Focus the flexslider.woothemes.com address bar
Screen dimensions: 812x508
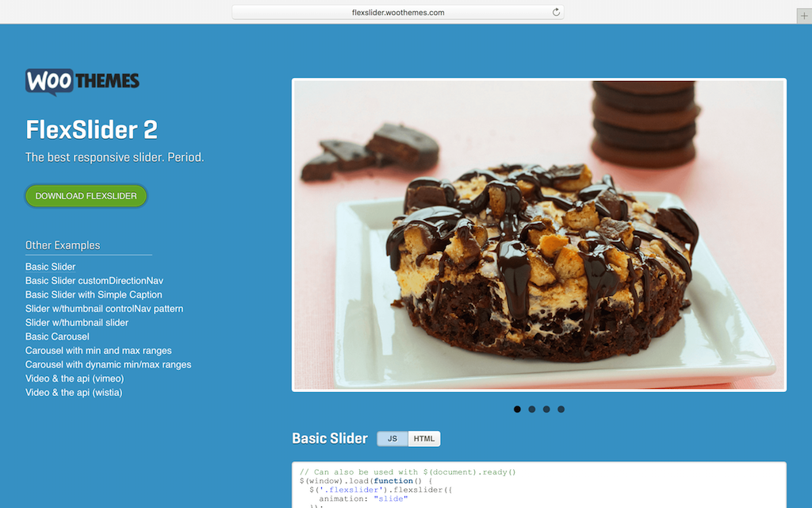398,13
